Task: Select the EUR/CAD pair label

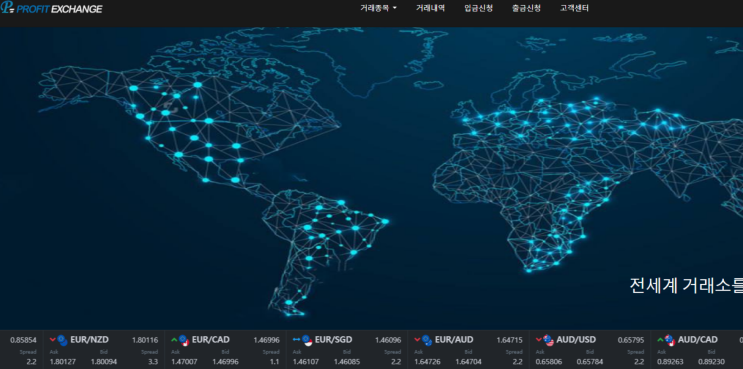Action: (x=211, y=340)
